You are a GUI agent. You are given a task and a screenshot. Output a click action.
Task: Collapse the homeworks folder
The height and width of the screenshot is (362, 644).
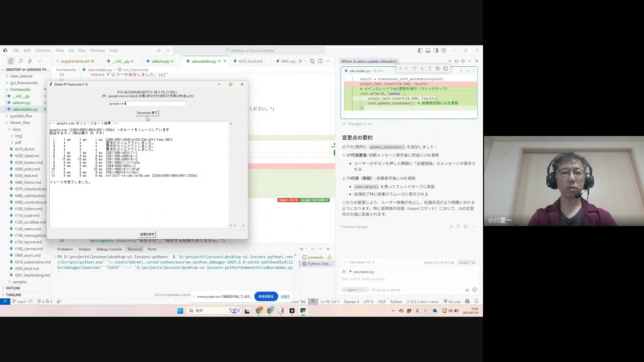coord(20,89)
